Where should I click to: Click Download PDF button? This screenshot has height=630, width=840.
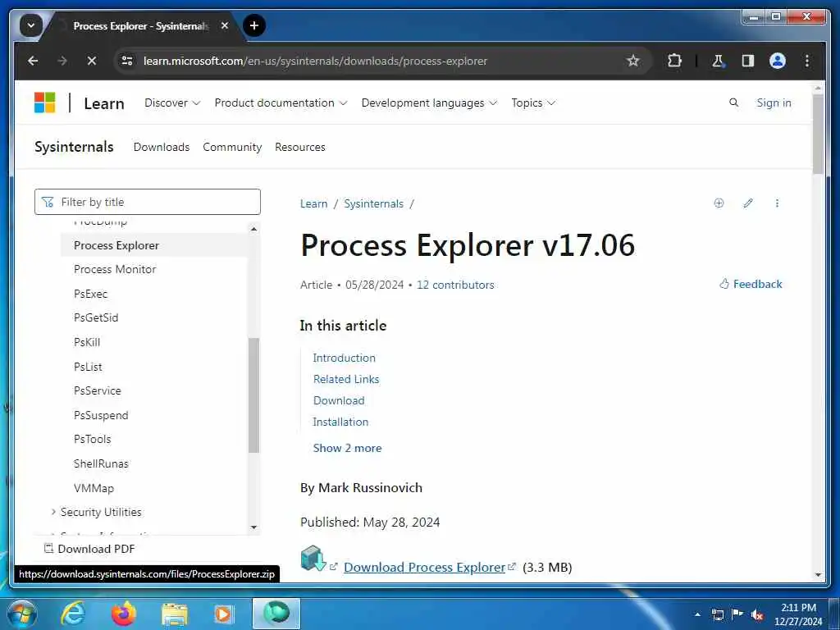click(90, 549)
